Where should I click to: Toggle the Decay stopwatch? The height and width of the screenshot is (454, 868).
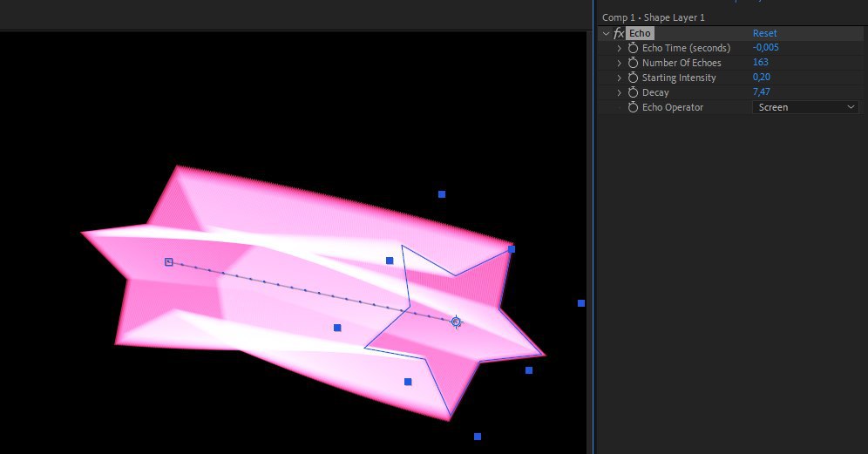coord(634,92)
